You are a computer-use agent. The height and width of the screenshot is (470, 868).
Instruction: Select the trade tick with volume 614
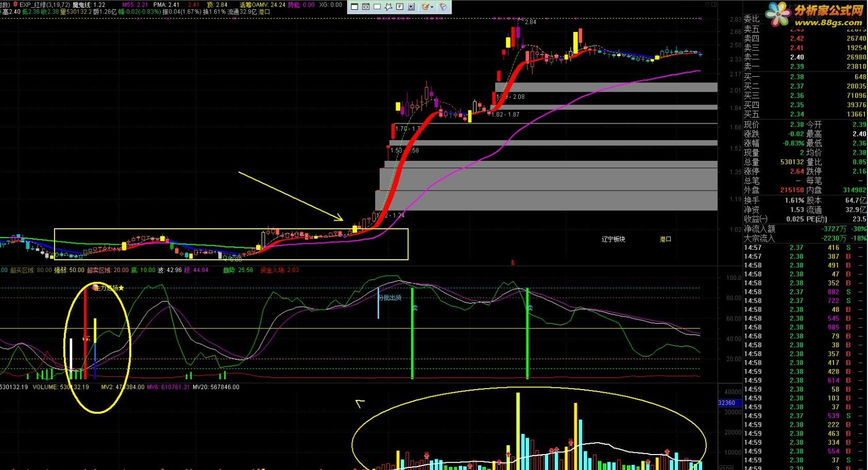pyautogui.click(x=805, y=380)
